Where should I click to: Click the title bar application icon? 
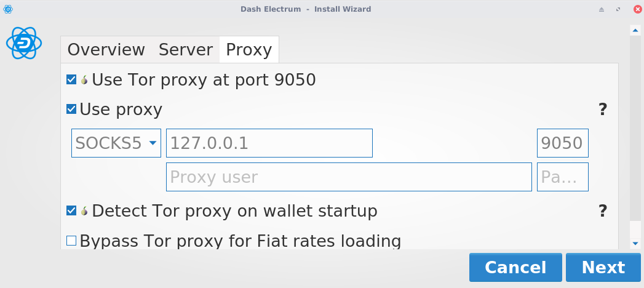7,9
